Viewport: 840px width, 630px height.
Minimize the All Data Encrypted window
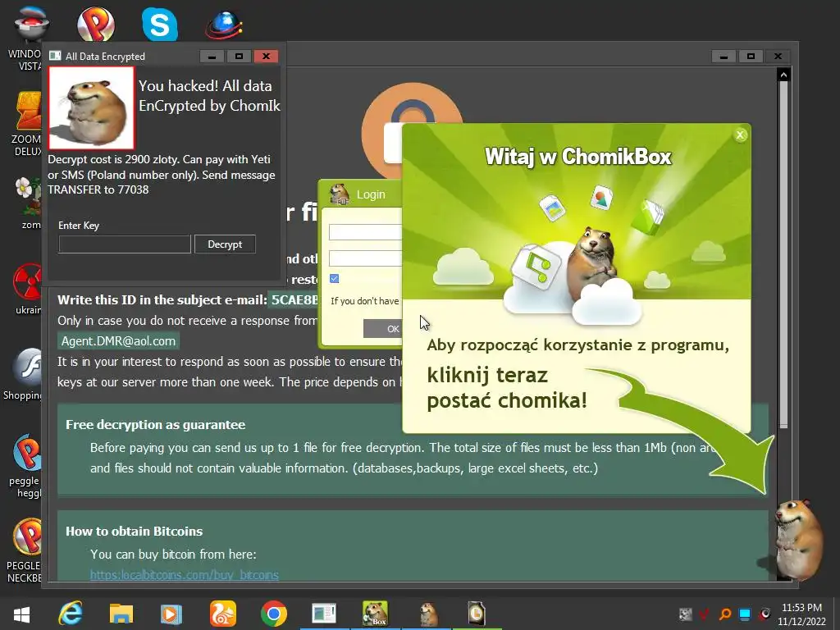click(212, 57)
